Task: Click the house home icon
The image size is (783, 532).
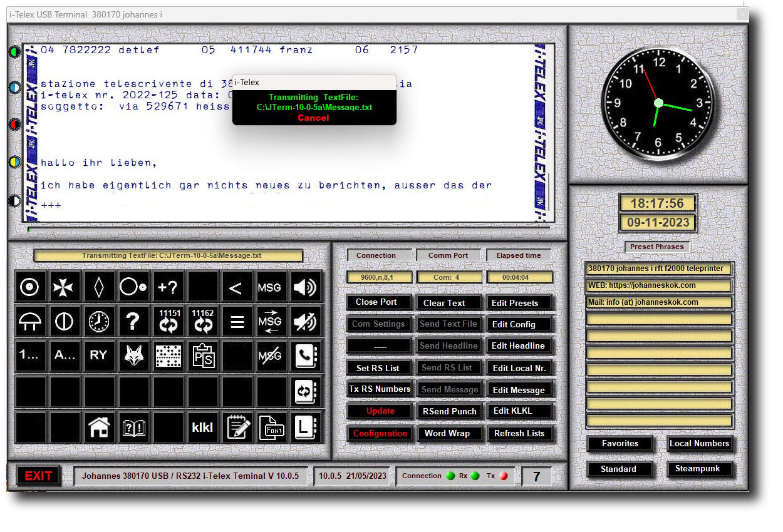Action: [99, 427]
